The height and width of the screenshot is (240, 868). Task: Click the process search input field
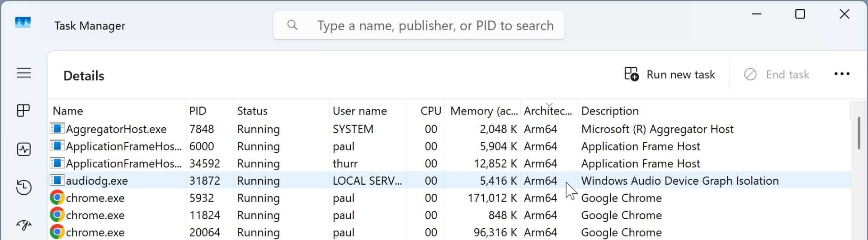pyautogui.click(x=435, y=25)
